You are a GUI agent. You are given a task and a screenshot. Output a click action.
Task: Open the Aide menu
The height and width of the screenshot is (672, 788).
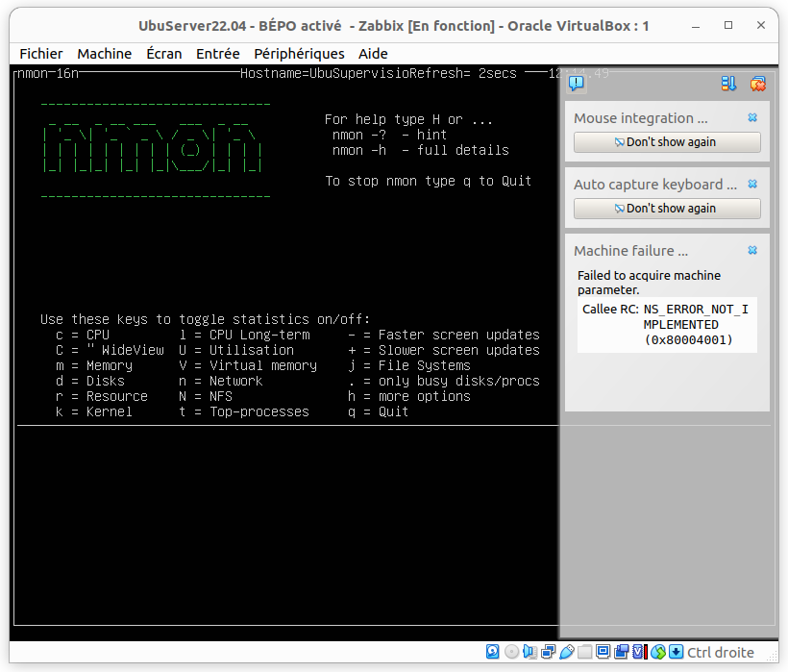tap(373, 54)
